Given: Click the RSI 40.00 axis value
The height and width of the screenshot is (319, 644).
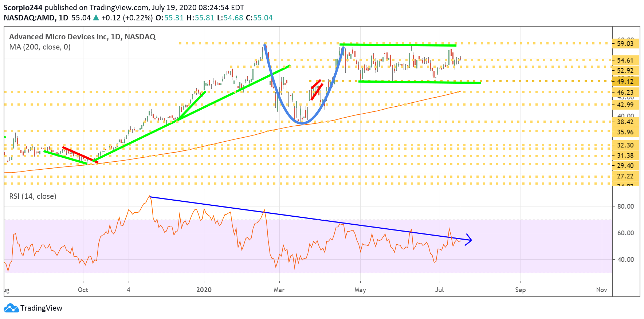Looking at the screenshot, I should tap(625, 260).
